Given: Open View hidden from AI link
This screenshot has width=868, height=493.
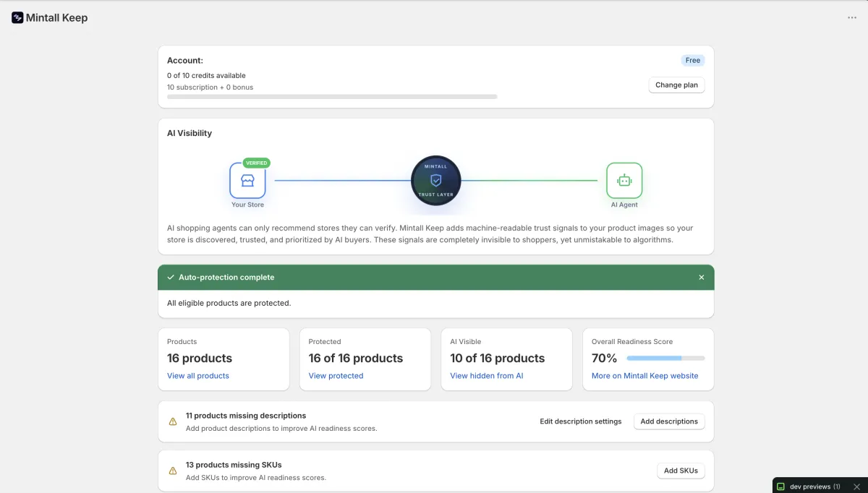Looking at the screenshot, I should pyautogui.click(x=487, y=376).
